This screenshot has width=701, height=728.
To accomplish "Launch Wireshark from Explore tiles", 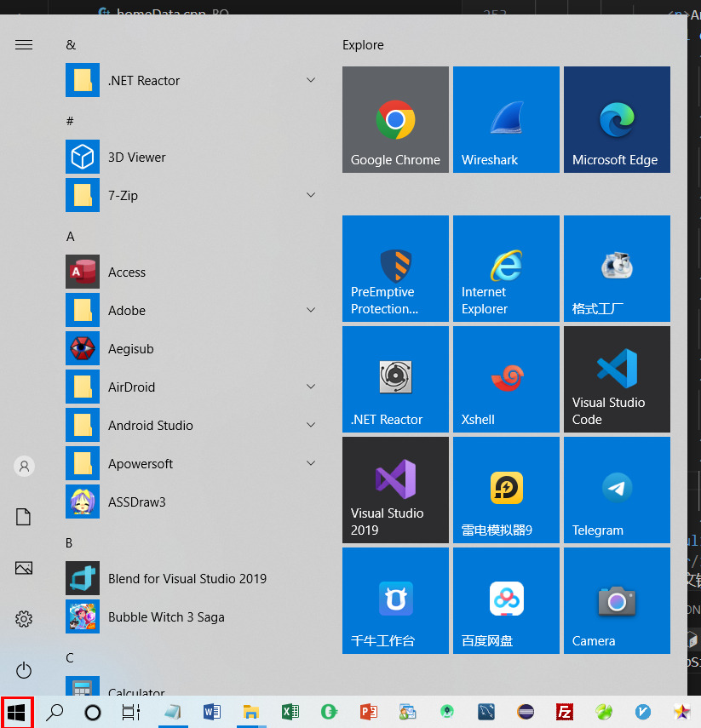I will coord(506,119).
